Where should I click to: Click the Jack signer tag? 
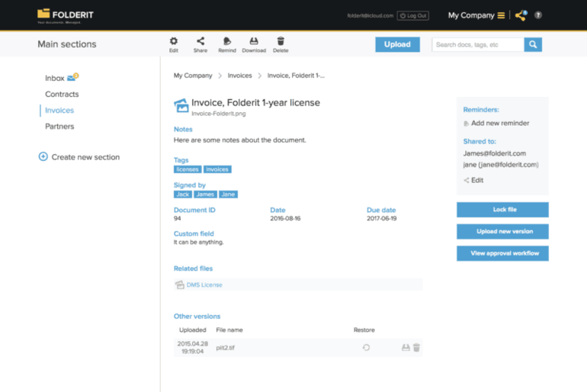coord(183,194)
